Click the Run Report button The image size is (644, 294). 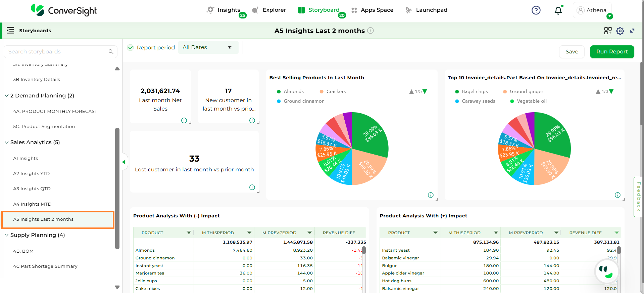tap(612, 52)
